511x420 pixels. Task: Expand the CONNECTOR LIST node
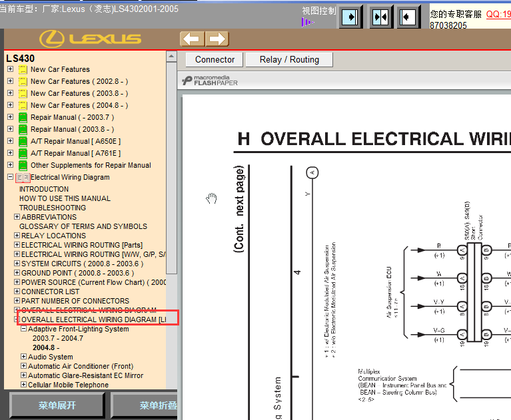point(17,291)
